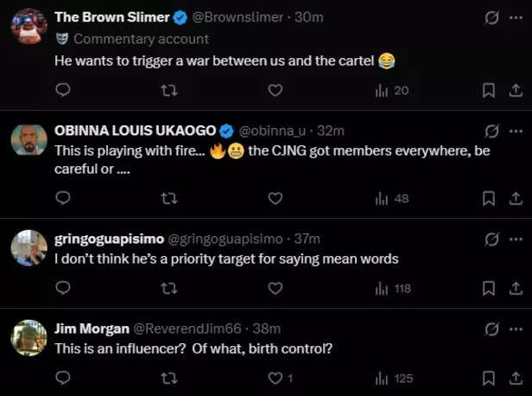Reply to The Brown Slimer's tweet
Image resolution: width=532 pixels, height=396 pixels.
62,90
